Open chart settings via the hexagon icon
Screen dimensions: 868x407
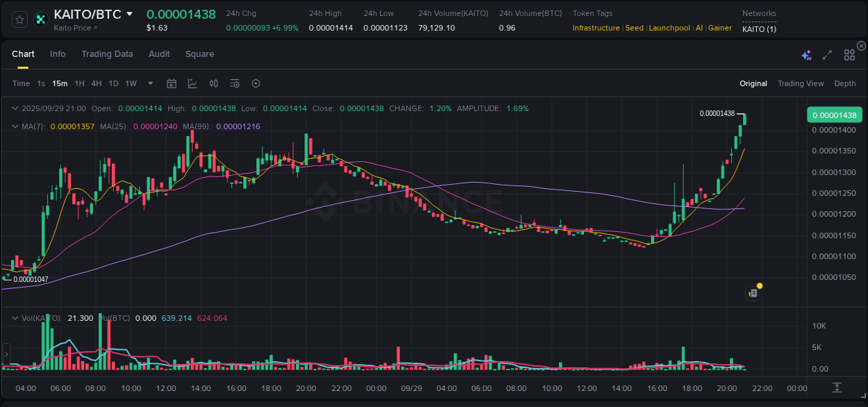[x=256, y=83]
